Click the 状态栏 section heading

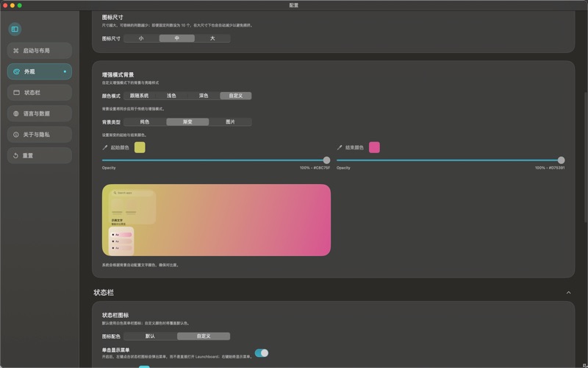104,292
